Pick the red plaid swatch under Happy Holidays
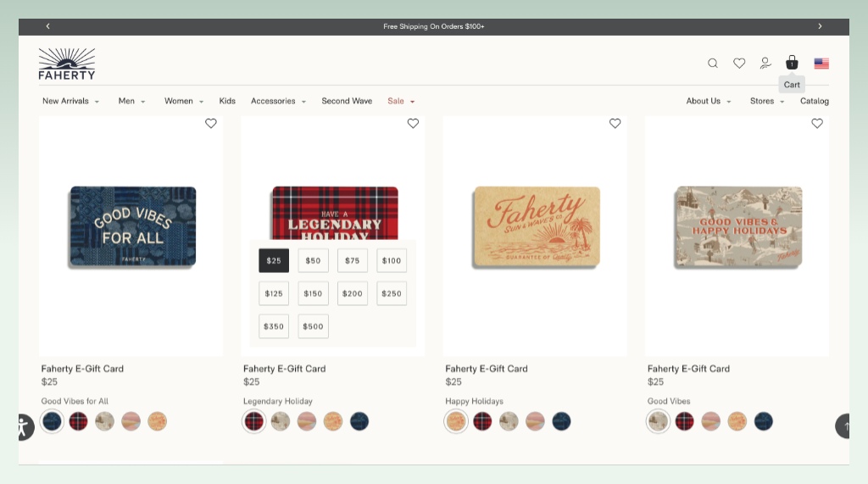This screenshot has height=484, width=868. click(x=482, y=421)
